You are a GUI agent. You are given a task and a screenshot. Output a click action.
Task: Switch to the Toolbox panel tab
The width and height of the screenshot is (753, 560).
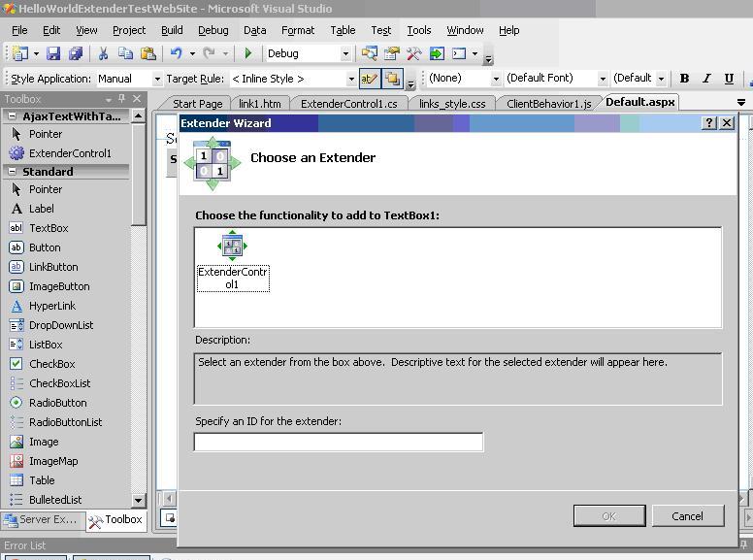coord(115,520)
